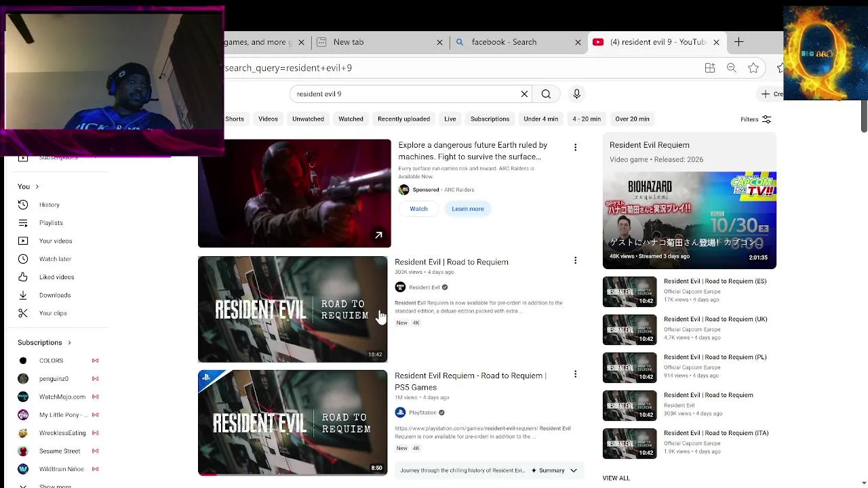This screenshot has height=488, width=868.
Task: Open the ARC Raiders sponsor avatar
Action: [x=403, y=190]
